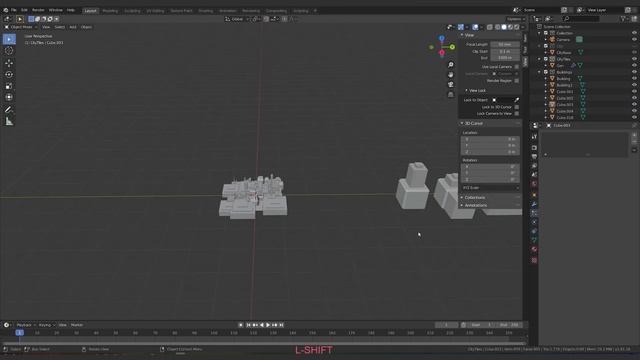Screen dimensions: 640x360
Task: Collapse the View panel header
Action: 489,35
